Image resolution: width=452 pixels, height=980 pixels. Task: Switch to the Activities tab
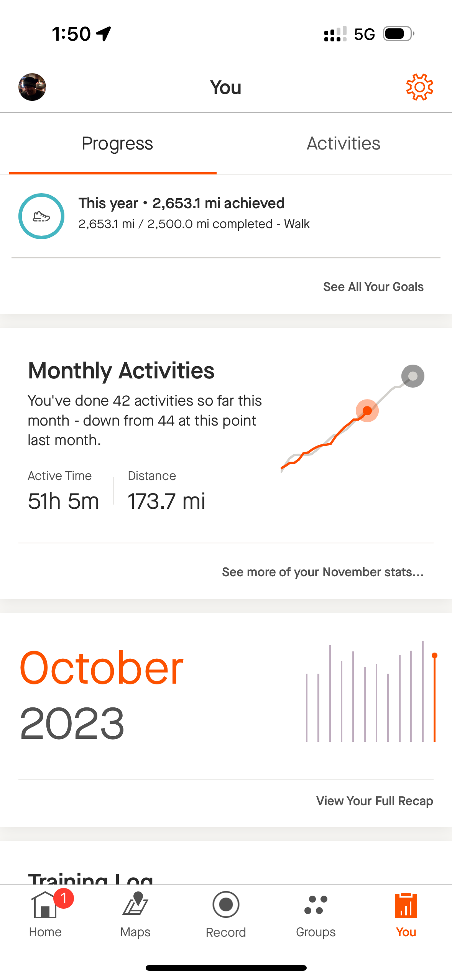tap(343, 143)
